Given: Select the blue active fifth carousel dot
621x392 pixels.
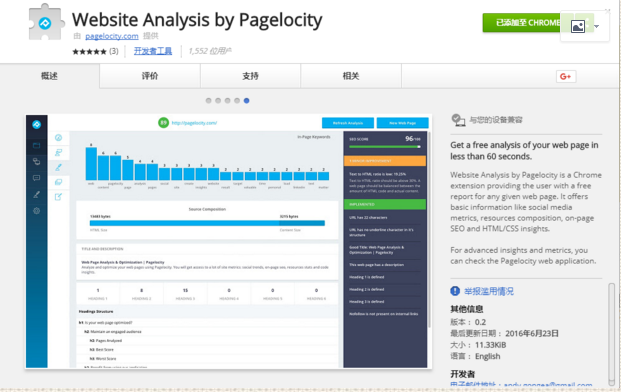Looking at the screenshot, I should coord(246,101).
